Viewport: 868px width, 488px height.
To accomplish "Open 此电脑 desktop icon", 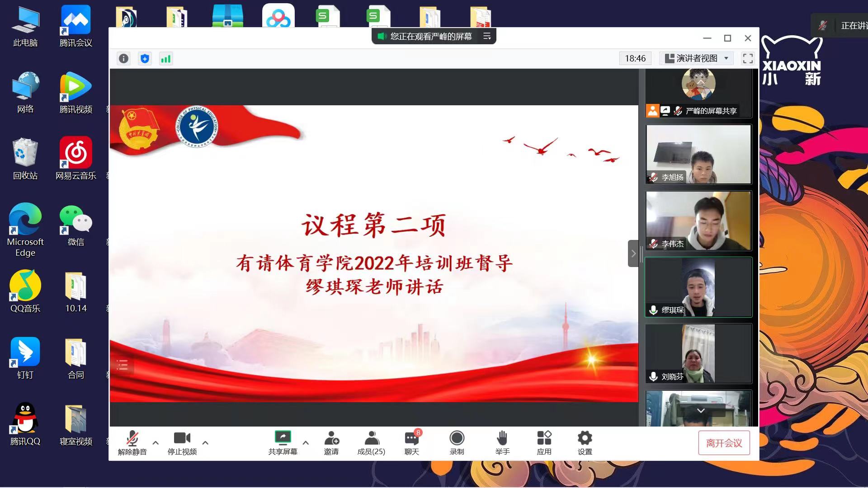I will [x=25, y=27].
